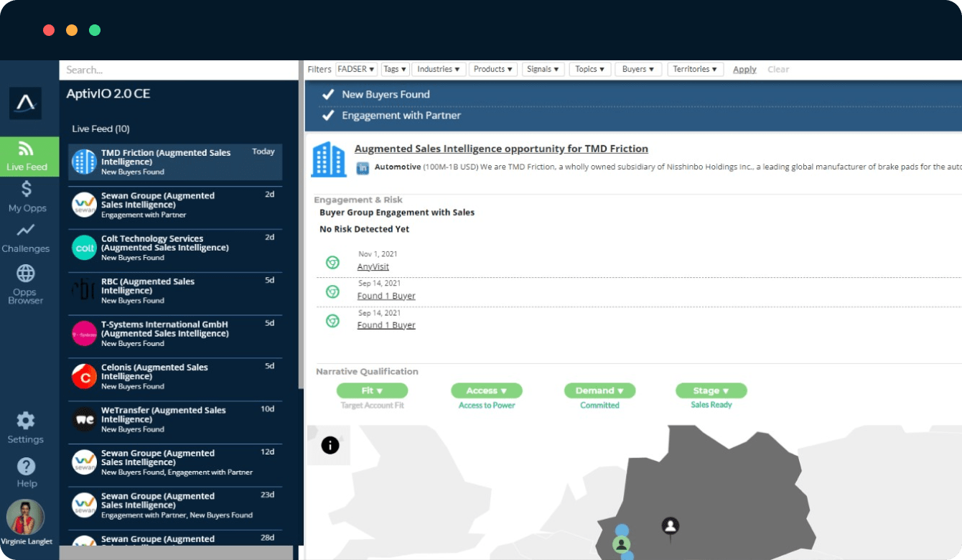Toggle the New Buyers Found checkmark
962x560 pixels.
tap(328, 95)
